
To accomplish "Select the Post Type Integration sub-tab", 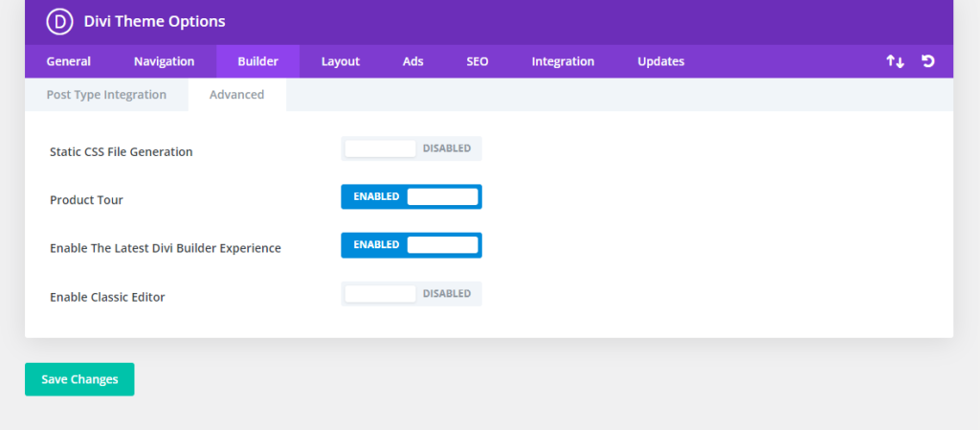I will click(107, 95).
